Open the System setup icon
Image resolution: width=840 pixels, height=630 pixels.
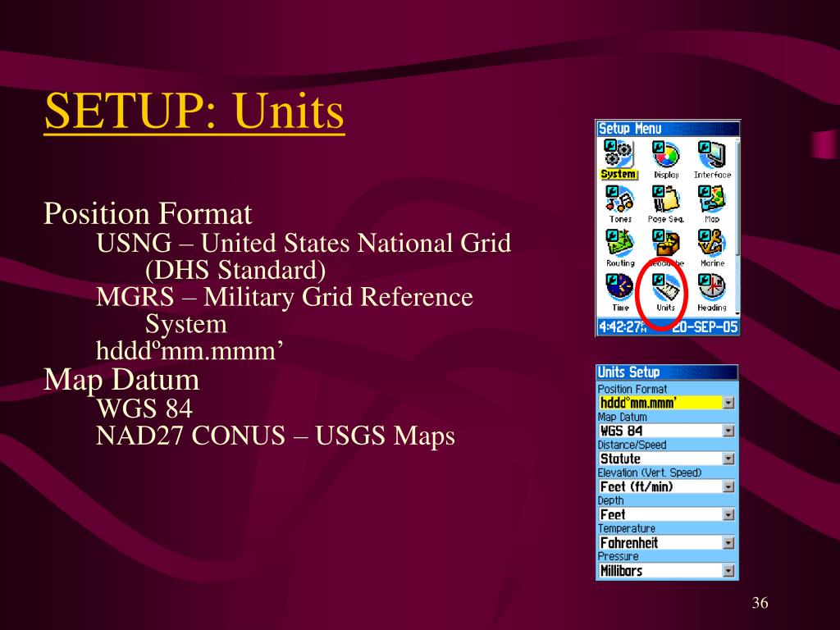[x=619, y=153]
